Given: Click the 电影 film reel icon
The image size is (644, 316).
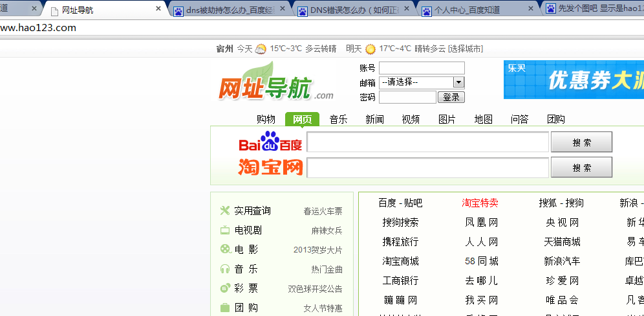Looking at the screenshot, I should click(226, 249).
